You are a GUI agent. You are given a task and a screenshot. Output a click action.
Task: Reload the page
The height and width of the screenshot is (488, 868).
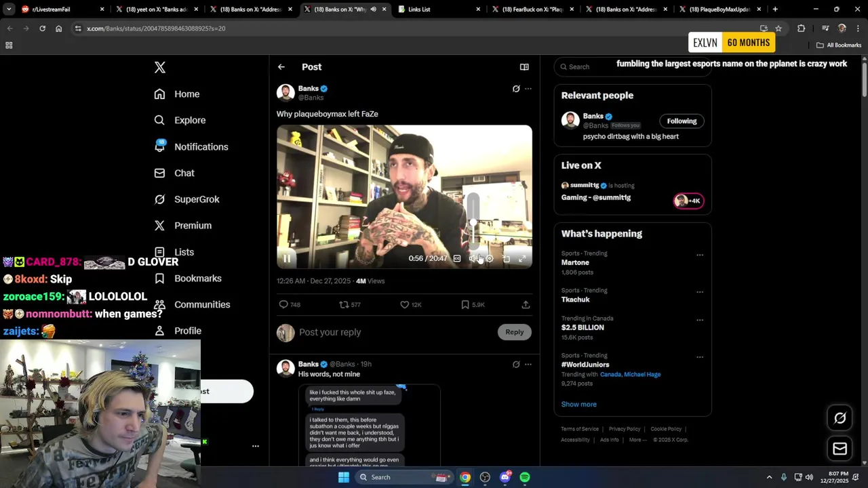(x=42, y=28)
